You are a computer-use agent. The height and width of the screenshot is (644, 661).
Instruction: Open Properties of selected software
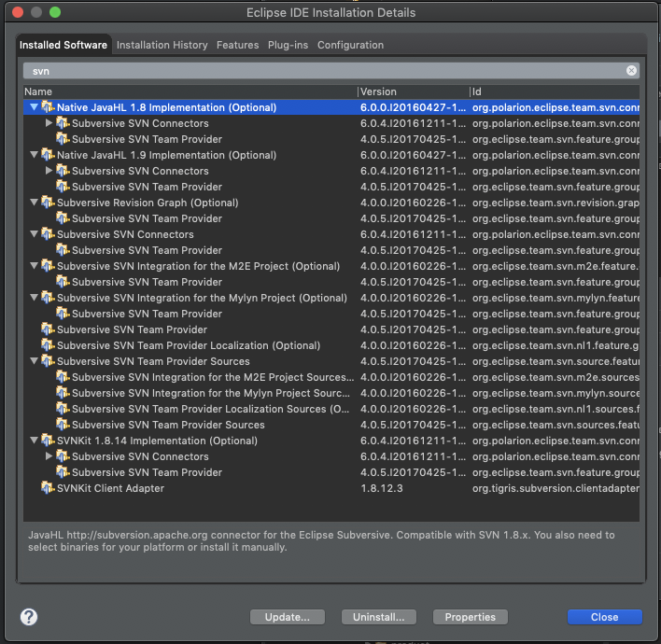470,617
